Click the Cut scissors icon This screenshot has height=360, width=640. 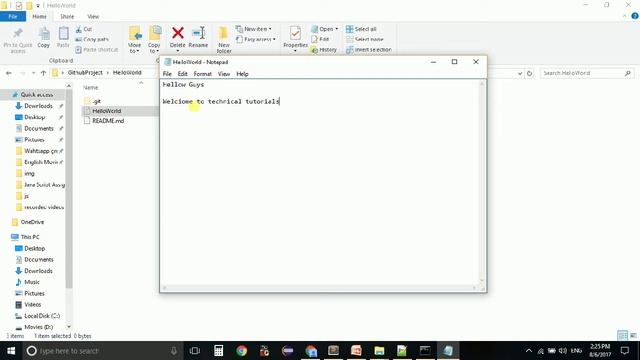[x=79, y=29]
